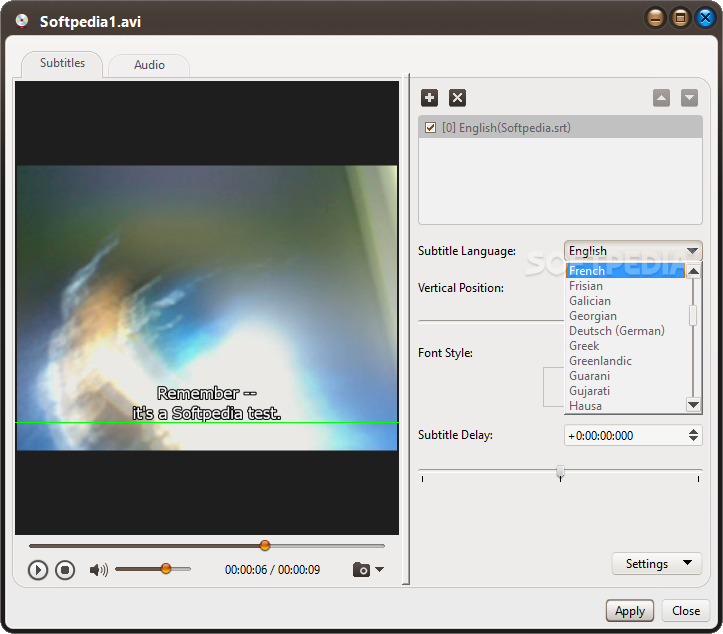Move subtitle down in list
The width and height of the screenshot is (723, 634).
point(689,98)
